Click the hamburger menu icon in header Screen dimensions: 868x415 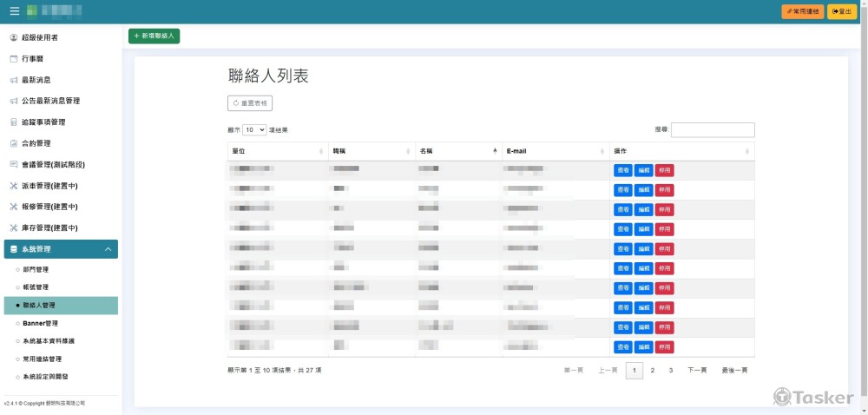[14, 11]
